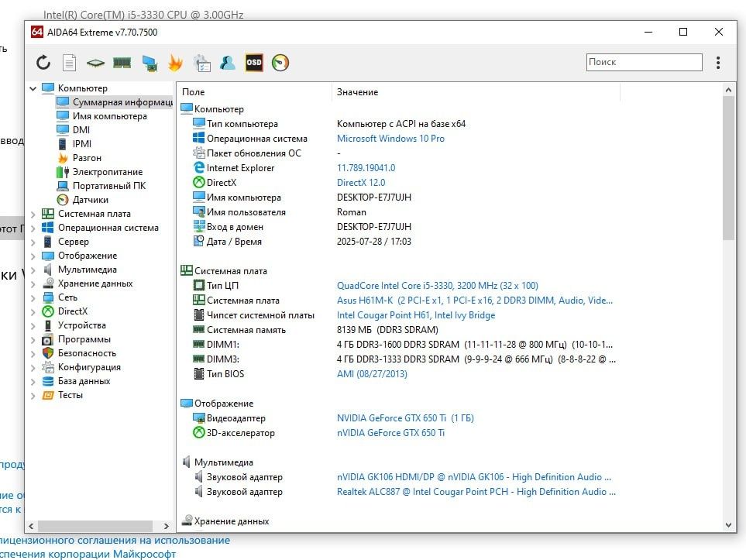Click the user profile toolbar icon

pos(228,62)
